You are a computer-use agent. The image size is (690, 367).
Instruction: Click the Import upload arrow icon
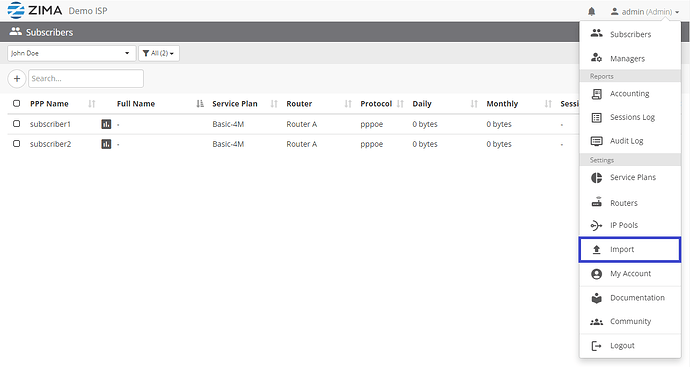coord(596,250)
